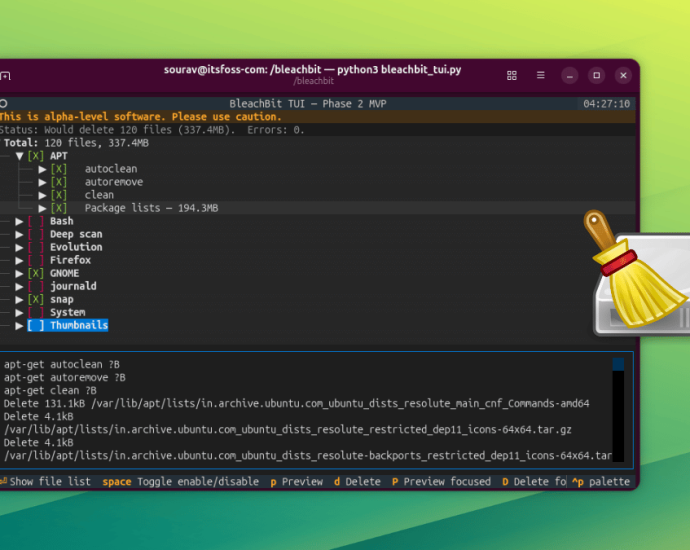Click the D Delete focused footer command

[534, 481]
